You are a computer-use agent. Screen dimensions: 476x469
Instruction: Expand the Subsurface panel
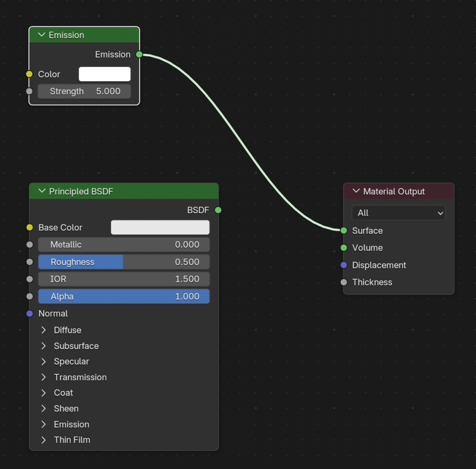coord(44,346)
